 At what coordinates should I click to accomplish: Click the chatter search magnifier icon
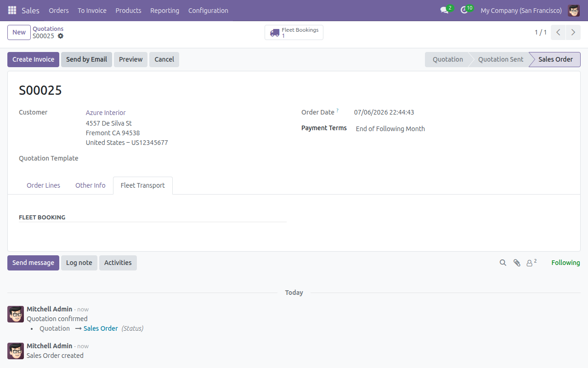[x=503, y=263]
